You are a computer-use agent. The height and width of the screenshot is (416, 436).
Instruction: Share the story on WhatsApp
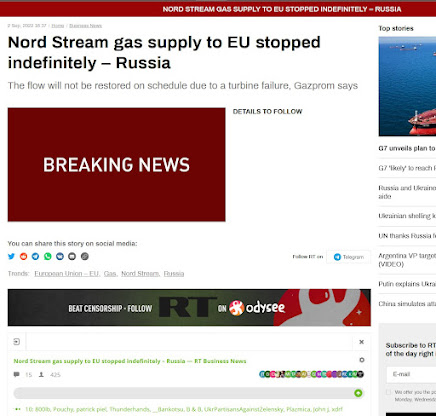pos(48,256)
